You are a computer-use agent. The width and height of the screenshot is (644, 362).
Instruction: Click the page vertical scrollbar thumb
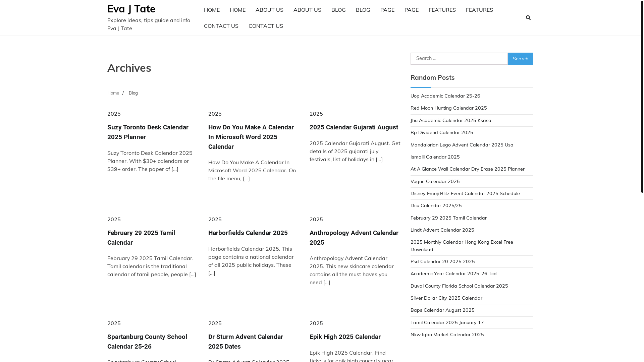642,97
